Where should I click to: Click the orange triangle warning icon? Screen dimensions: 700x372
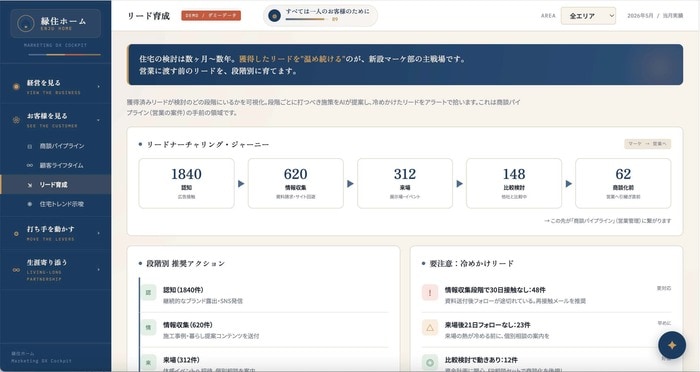[x=429, y=327]
